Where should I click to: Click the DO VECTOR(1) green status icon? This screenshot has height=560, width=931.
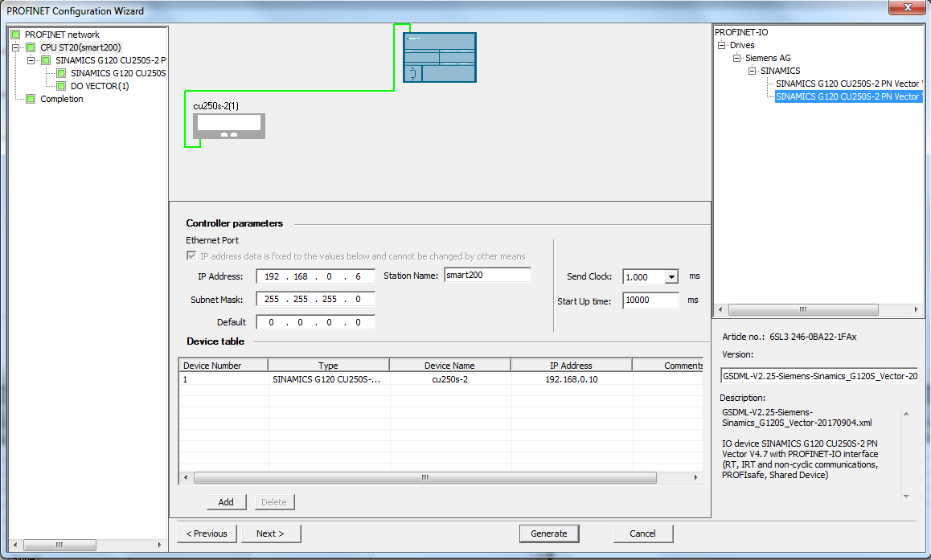61,86
